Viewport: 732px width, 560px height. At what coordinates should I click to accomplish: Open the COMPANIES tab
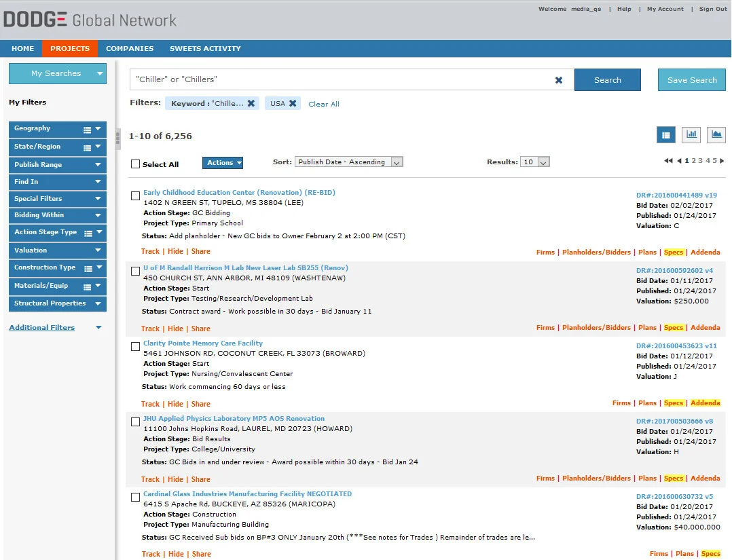(130, 49)
